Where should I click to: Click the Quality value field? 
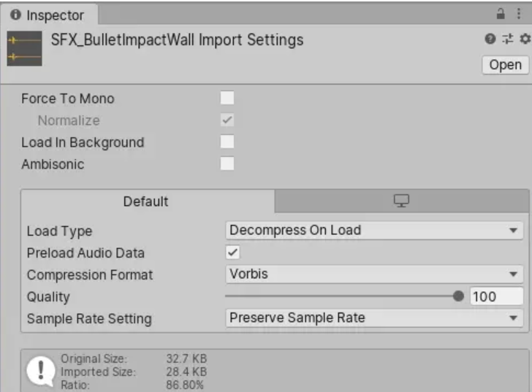click(496, 296)
